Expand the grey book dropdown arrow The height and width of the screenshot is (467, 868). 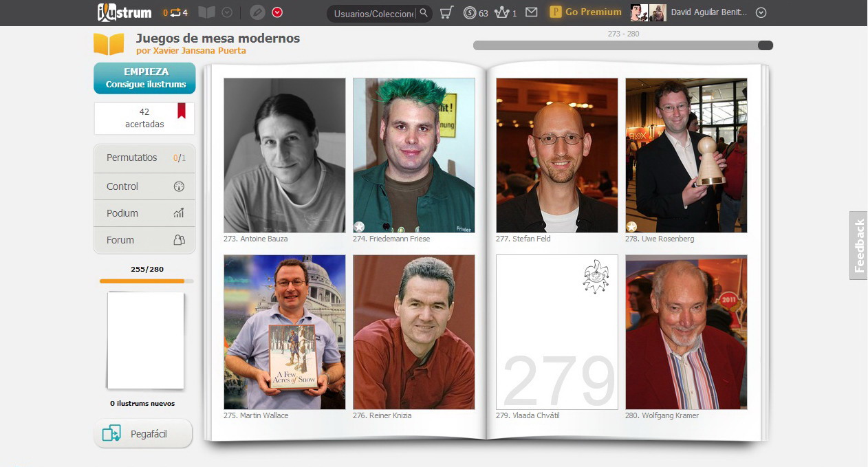click(x=227, y=12)
